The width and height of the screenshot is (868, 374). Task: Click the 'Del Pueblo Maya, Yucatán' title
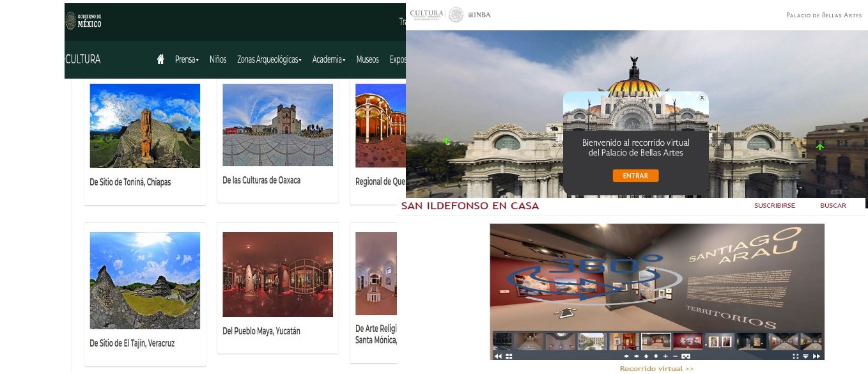pyautogui.click(x=261, y=331)
